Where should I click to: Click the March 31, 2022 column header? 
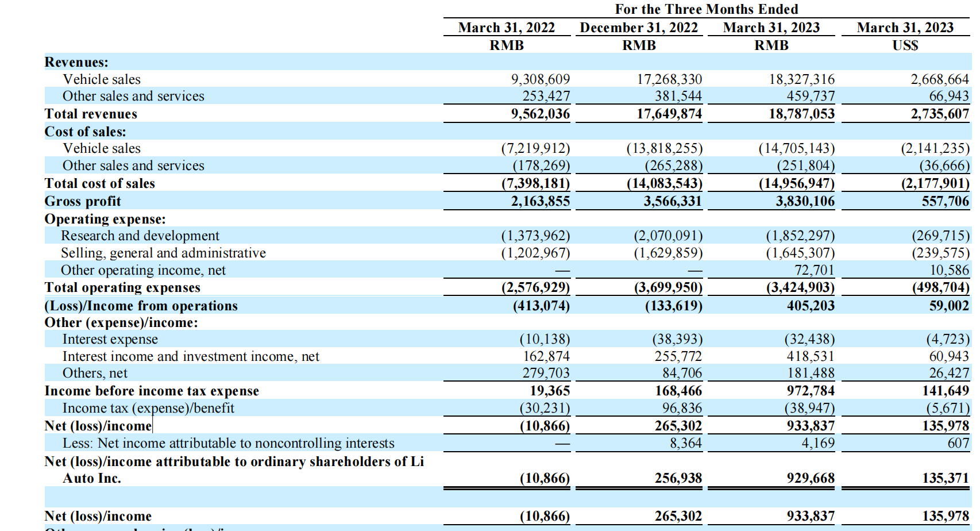coord(506,28)
